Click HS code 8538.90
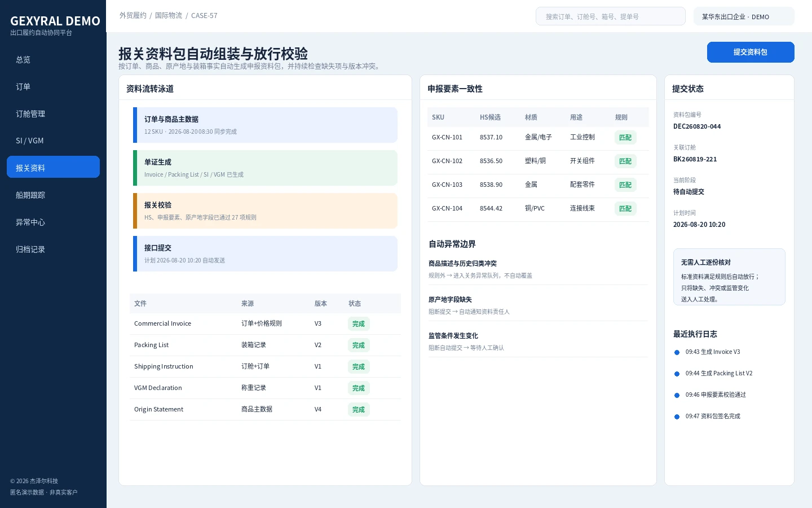The image size is (812, 508). (491, 185)
